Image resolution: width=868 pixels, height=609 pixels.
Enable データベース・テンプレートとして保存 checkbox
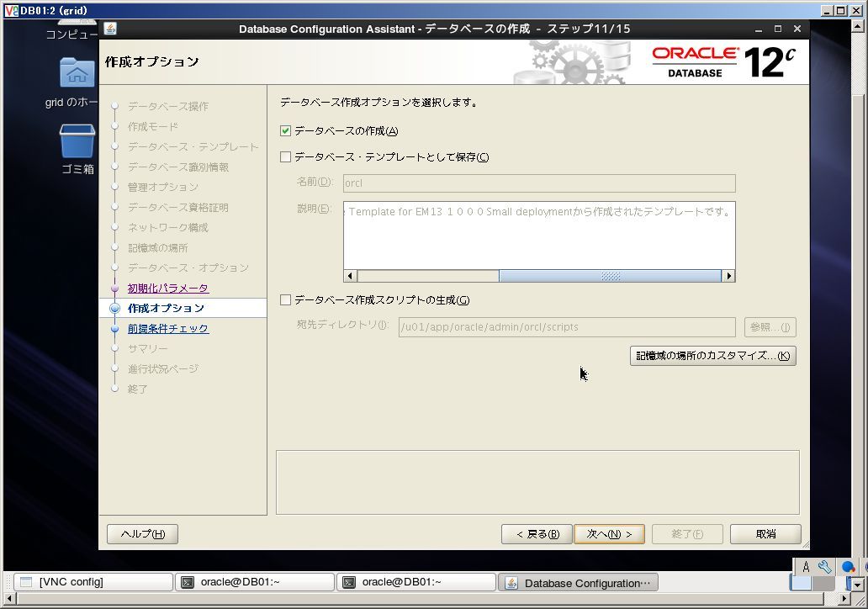coord(286,157)
